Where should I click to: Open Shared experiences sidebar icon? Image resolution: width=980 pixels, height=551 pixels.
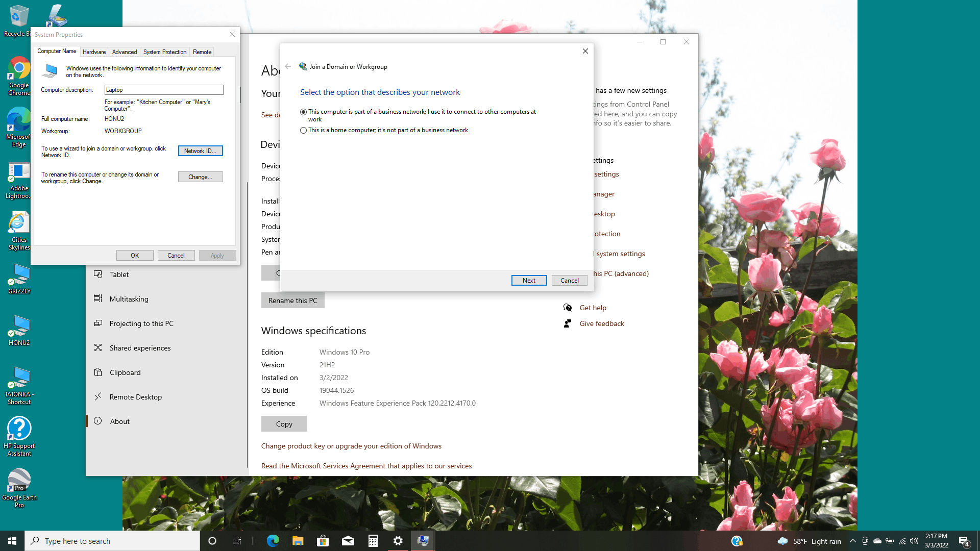pos(98,348)
